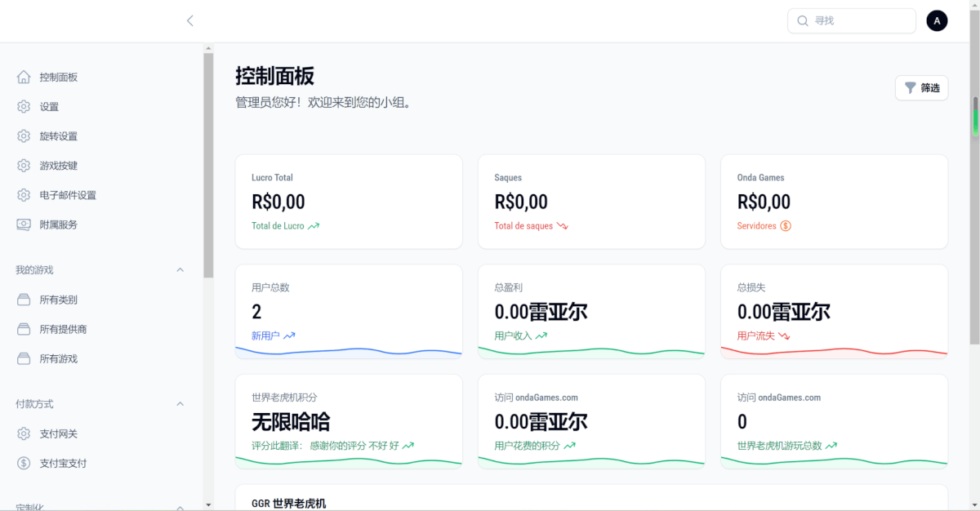Click the home icon beside 控制面板
Viewport: 980px width, 511px height.
[24, 78]
